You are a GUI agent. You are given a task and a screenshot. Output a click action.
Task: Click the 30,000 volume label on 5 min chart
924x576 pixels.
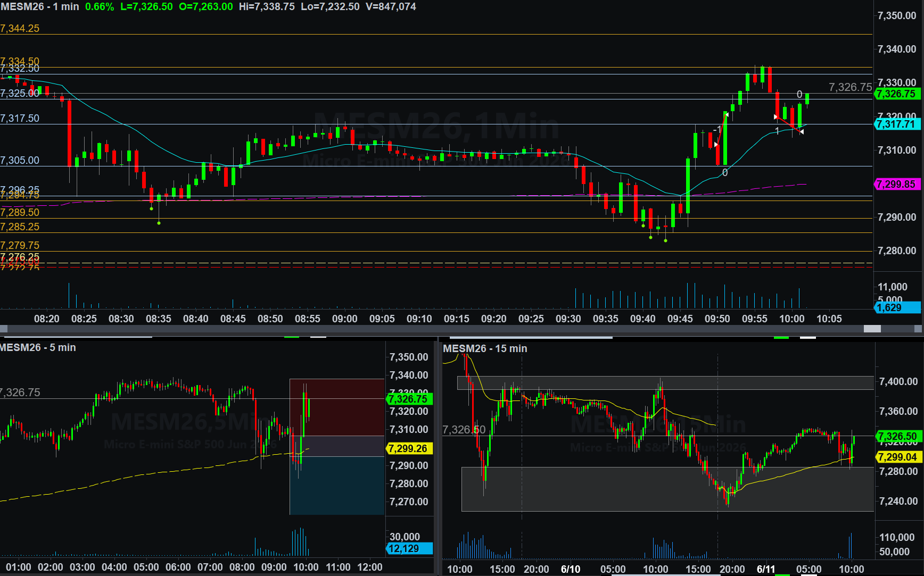tap(405, 537)
